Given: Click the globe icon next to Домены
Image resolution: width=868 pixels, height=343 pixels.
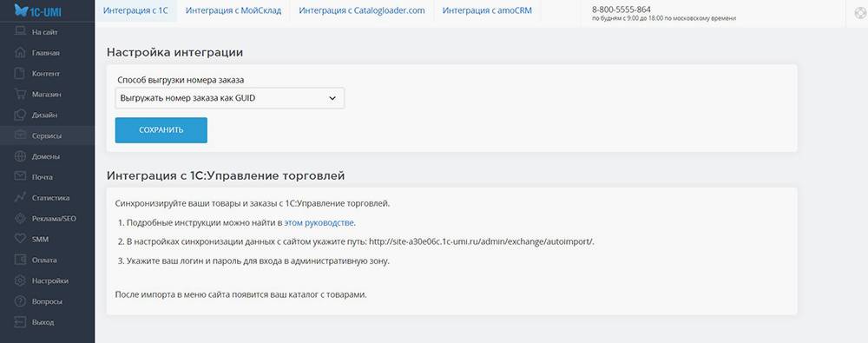Looking at the screenshot, I should coord(21,156).
